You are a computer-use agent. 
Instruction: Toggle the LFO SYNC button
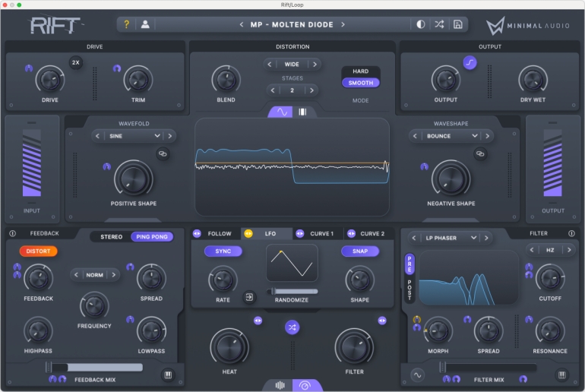click(223, 251)
